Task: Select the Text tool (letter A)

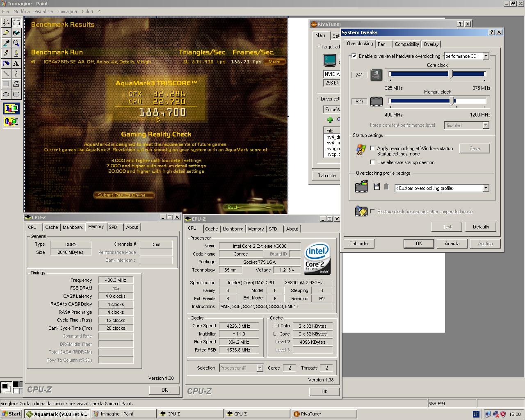Action: [16, 64]
